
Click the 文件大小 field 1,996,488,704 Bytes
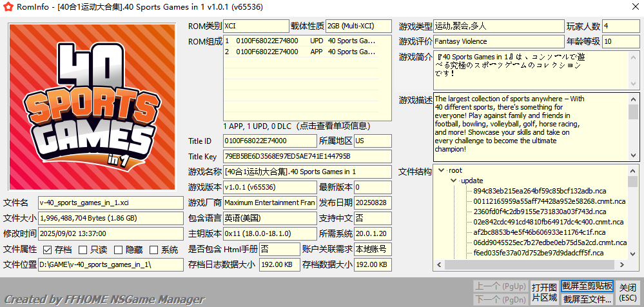point(111,218)
